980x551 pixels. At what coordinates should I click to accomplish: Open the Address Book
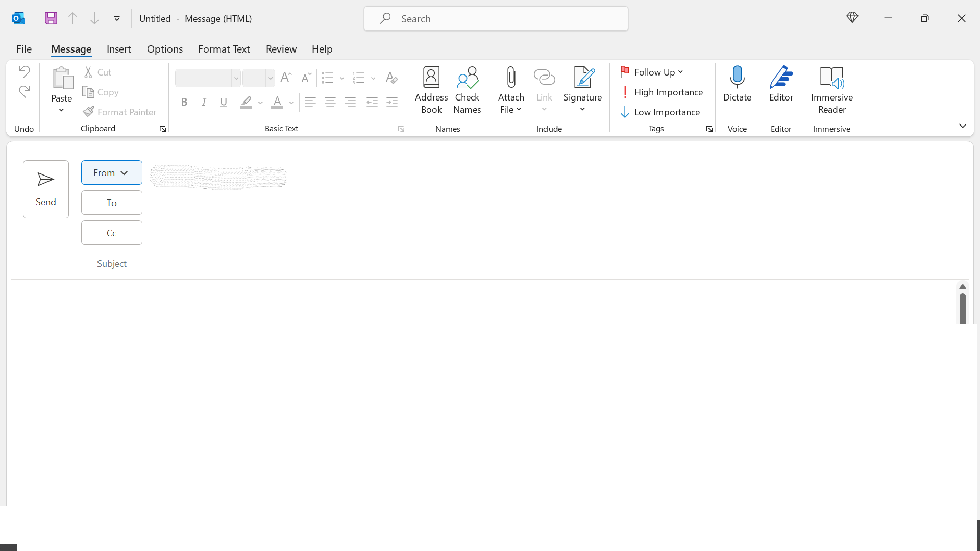(x=431, y=89)
